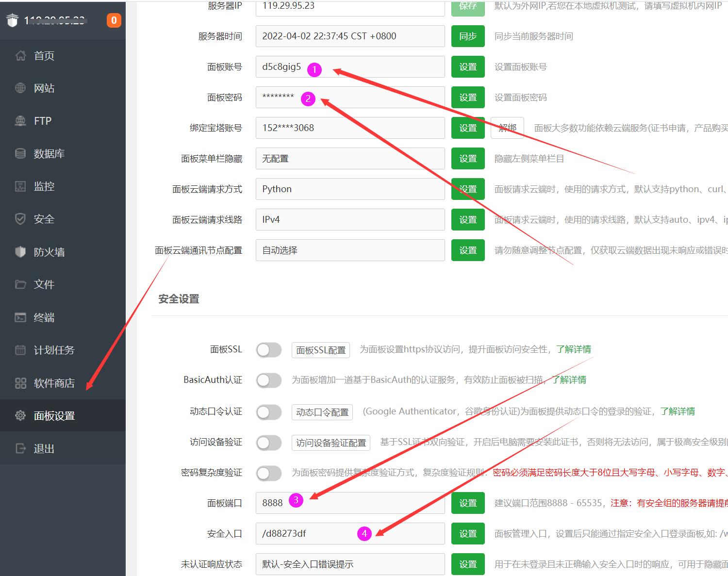The height and width of the screenshot is (576, 728).
Task: Click the 面板SSL配置 button
Action: click(x=321, y=350)
